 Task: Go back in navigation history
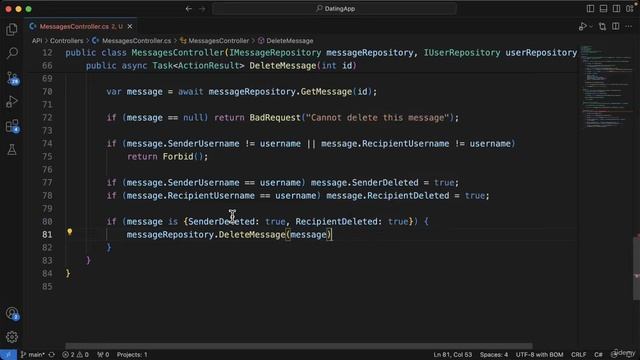188,9
